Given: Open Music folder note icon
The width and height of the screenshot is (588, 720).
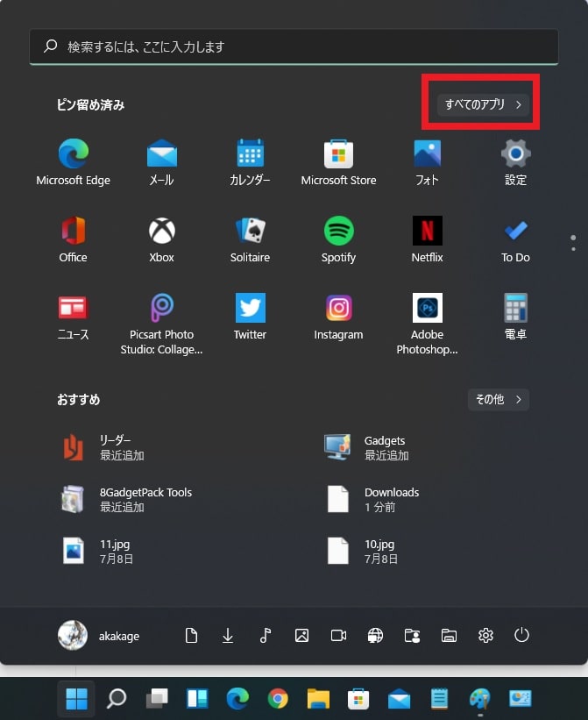Looking at the screenshot, I should (x=266, y=636).
